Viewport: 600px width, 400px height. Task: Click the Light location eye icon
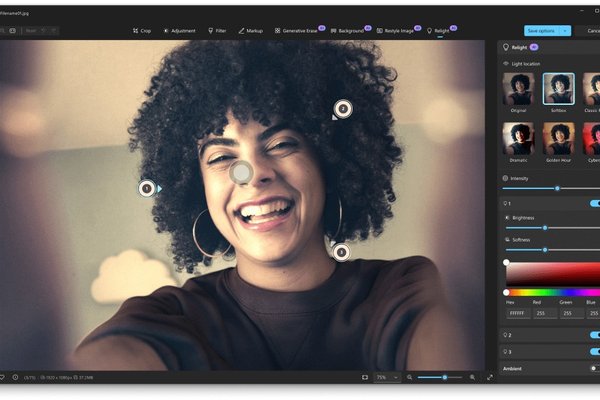click(506, 64)
